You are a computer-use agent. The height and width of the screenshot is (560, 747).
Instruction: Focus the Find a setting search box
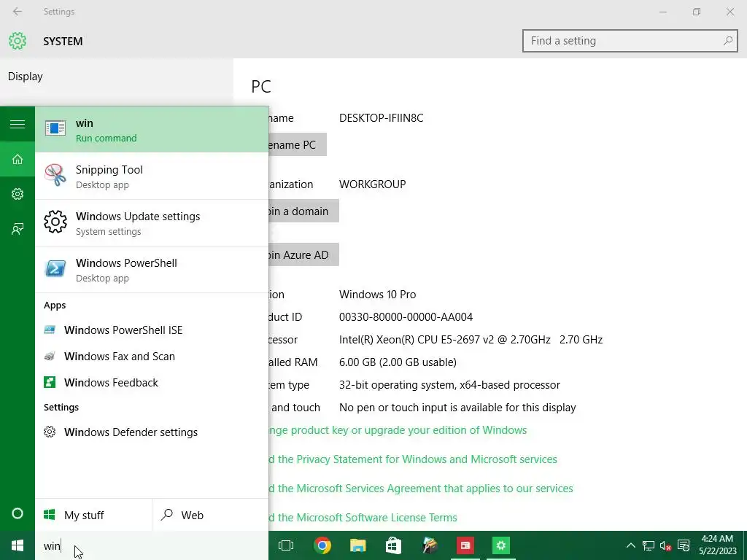(630, 41)
